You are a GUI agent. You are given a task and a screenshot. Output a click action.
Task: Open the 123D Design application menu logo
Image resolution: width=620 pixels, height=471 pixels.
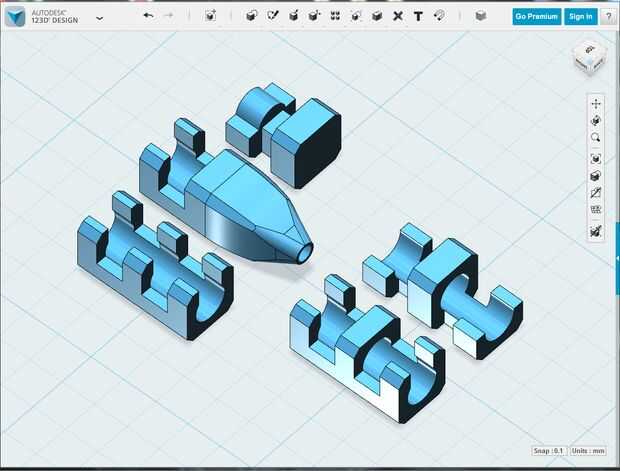click(x=15, y=16)
